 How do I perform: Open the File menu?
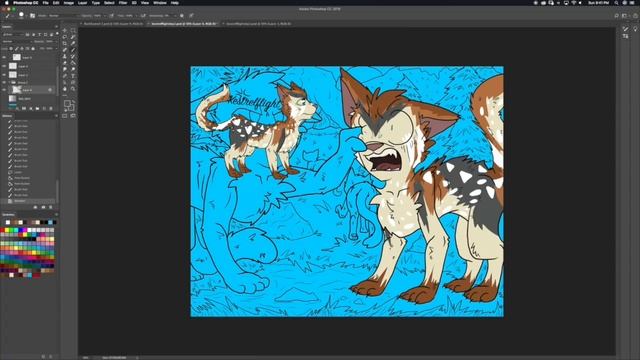coord(45,2)
